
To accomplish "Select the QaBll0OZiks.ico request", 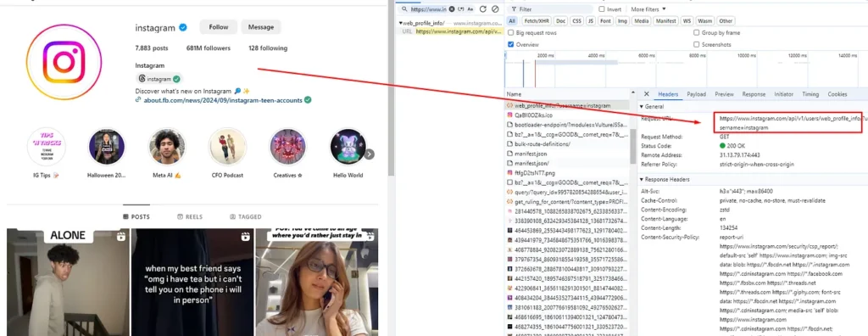I will coord(567,115).
